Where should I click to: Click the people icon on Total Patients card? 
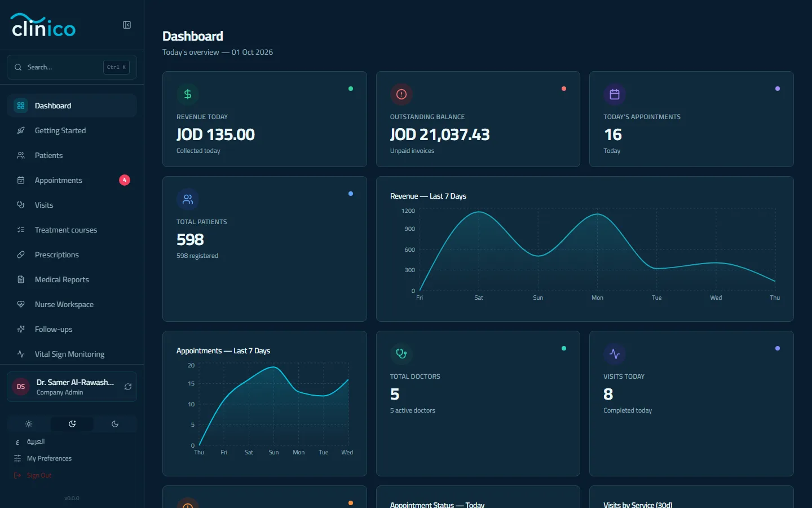click(188, 199)
